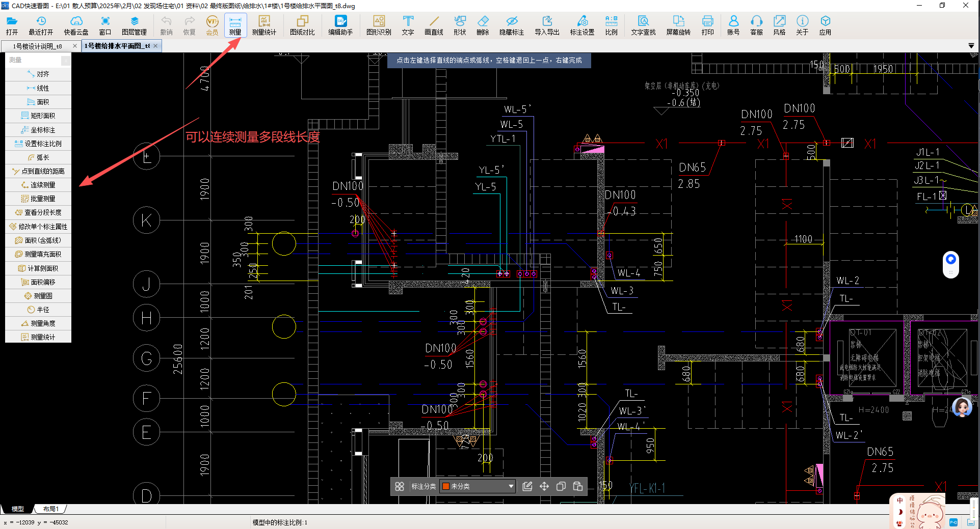The image size is (980, 529).
Task: Toggle the 屏幕旋转 screen rotation tool
Action: coord(678,25)
